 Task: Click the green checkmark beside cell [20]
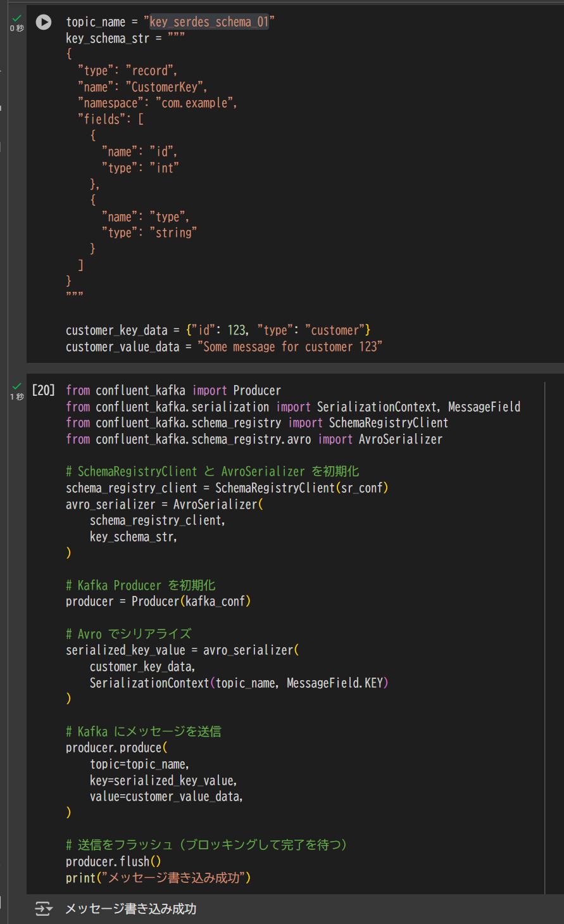coord(17,386)
